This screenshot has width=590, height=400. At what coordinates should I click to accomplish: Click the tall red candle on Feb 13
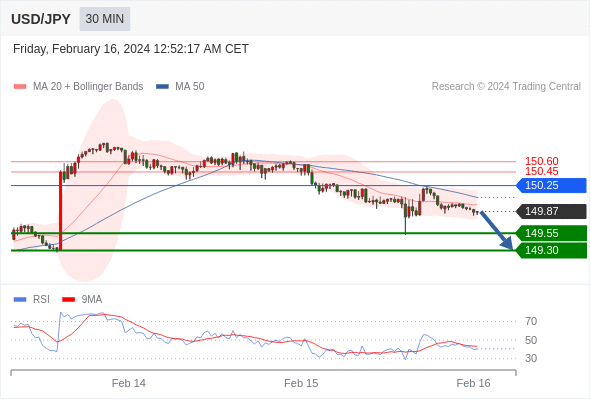click(60, 210)
